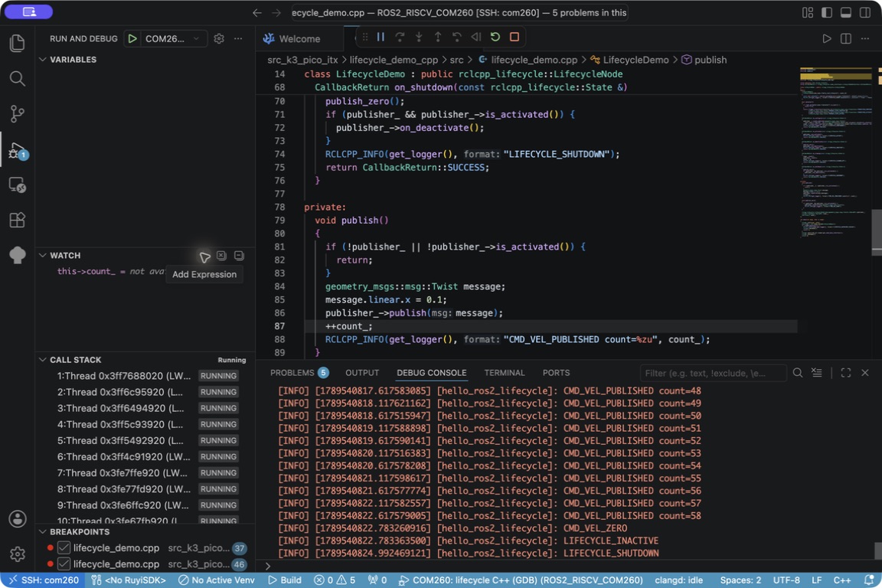Switch to the TERMINAL tab

click(504, 373)
